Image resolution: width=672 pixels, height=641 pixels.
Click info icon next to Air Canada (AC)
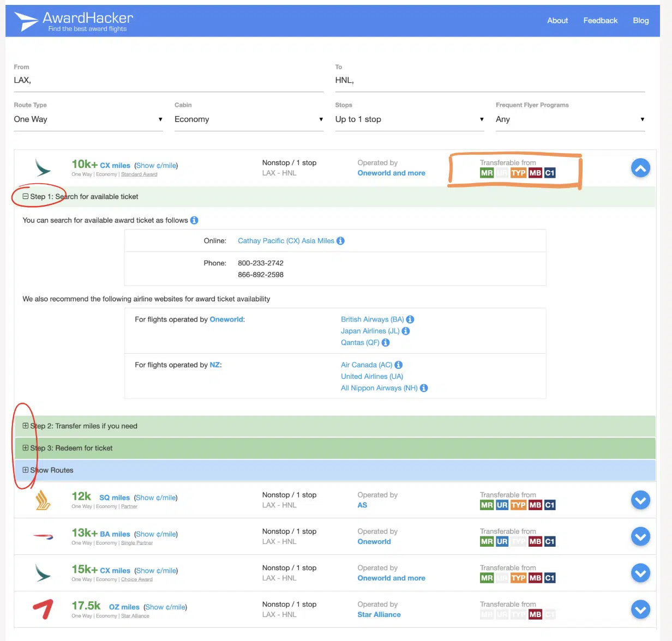398,365
